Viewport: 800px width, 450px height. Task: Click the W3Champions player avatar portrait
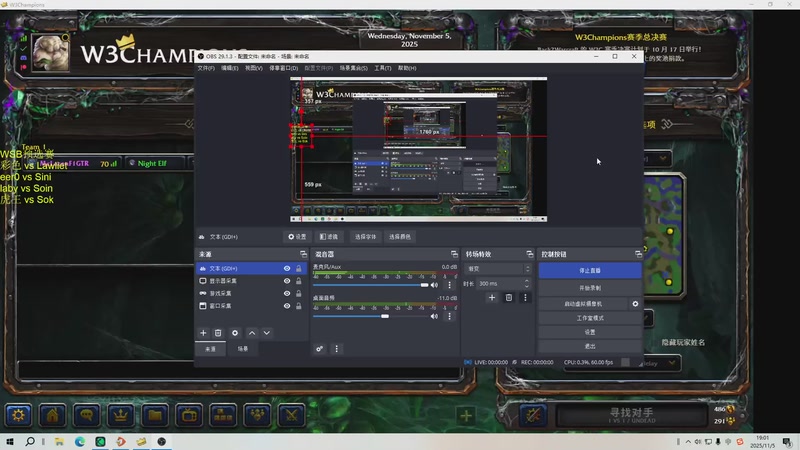coord(51,53)
